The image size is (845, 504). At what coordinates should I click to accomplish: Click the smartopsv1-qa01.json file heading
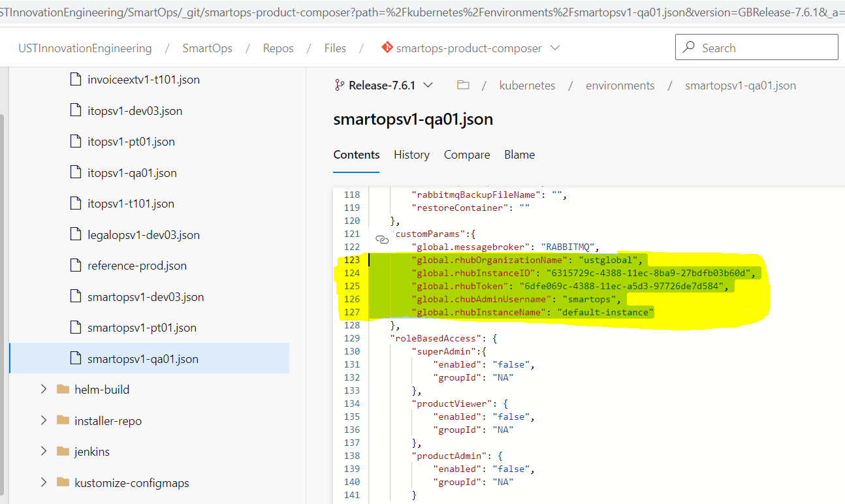(413, 119)
